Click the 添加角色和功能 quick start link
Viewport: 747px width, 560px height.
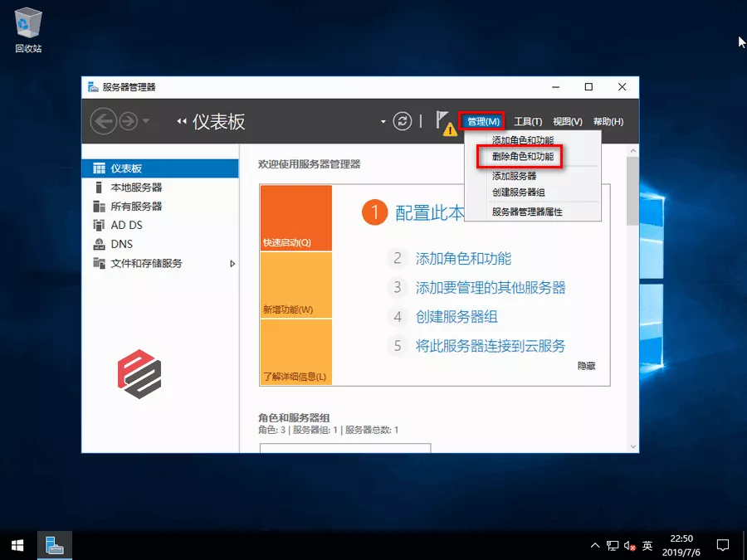point(463,258)
